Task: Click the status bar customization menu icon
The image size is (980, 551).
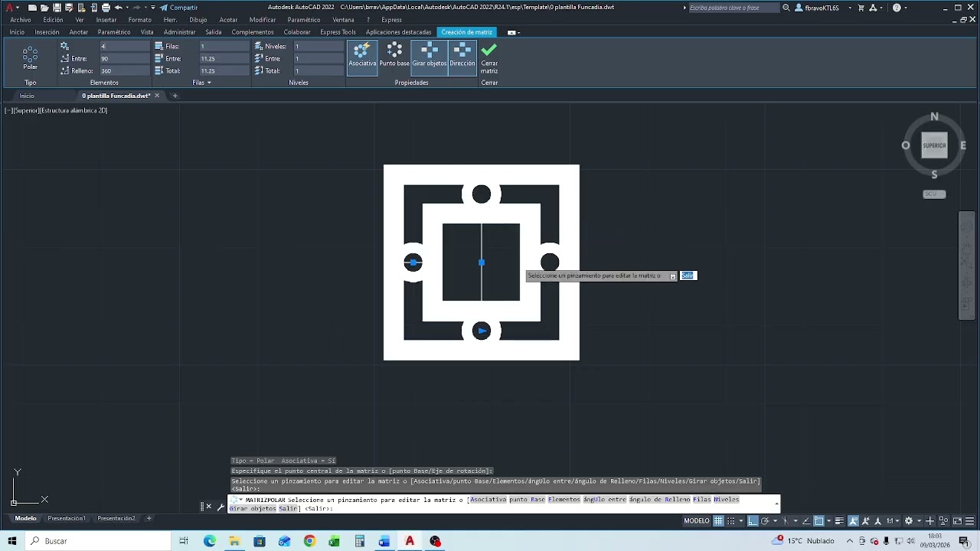Action: pyautogui.click(x=971, y=521)
